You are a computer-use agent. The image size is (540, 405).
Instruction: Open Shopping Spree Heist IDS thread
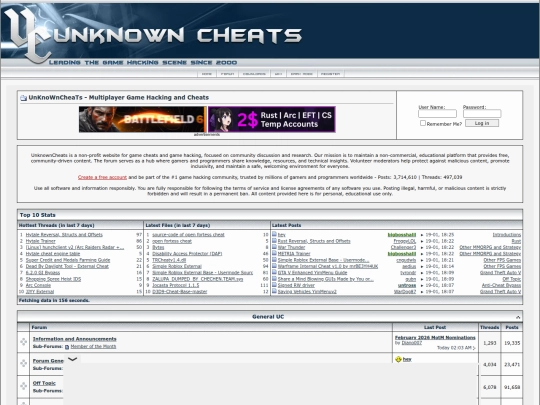53,279
